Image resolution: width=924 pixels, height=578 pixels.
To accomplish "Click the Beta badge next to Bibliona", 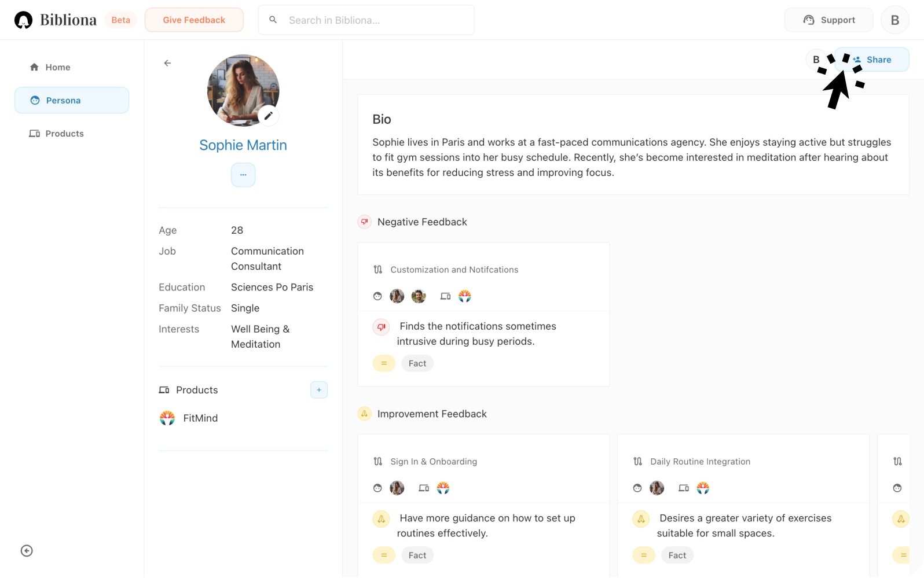I will pyautogui.click(x=121, y=20).
